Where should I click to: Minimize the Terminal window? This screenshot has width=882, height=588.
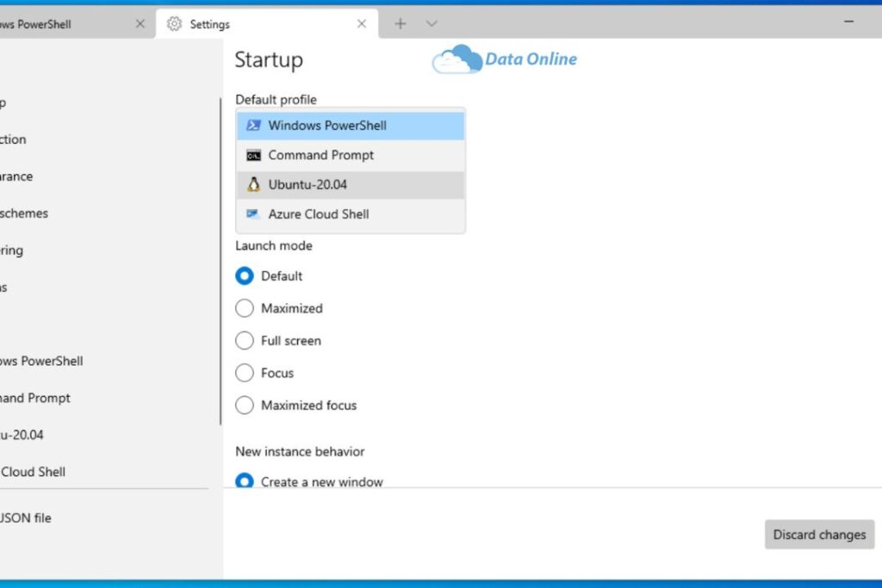tap(848, 22)
